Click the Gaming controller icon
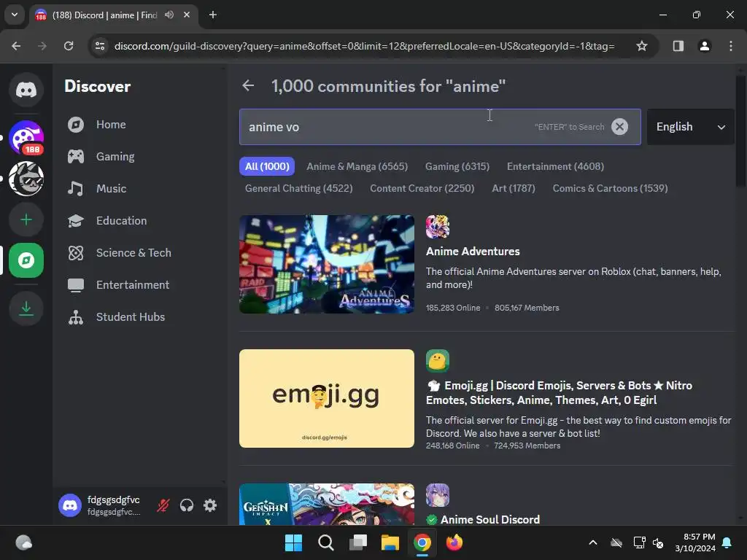747x560 pixels. point(76,157)
